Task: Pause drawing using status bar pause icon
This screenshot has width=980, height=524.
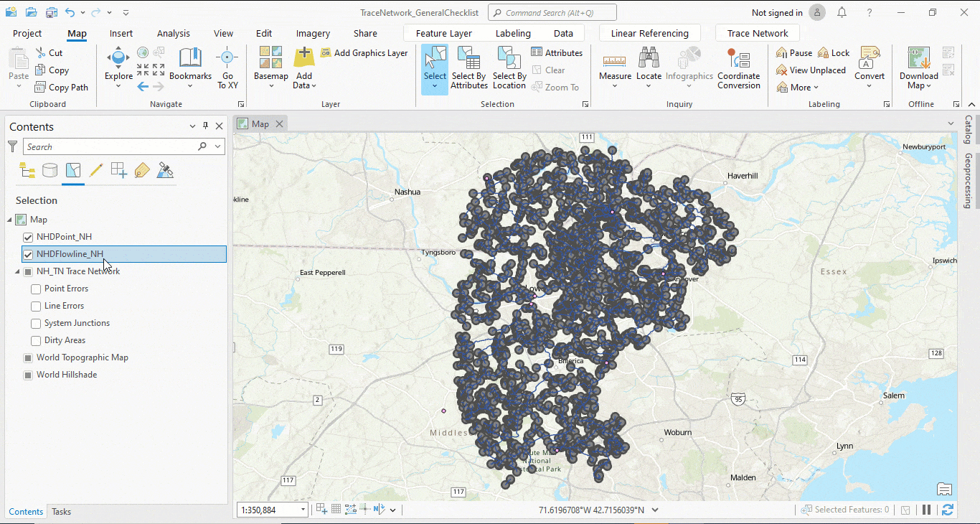Action: pyautogui.click(x=926, y=510)
